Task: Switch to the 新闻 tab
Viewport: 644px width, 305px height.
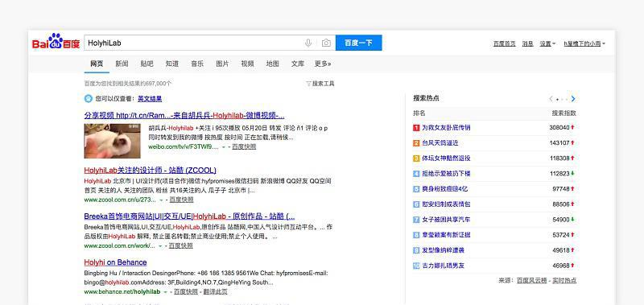Action: 122,64
